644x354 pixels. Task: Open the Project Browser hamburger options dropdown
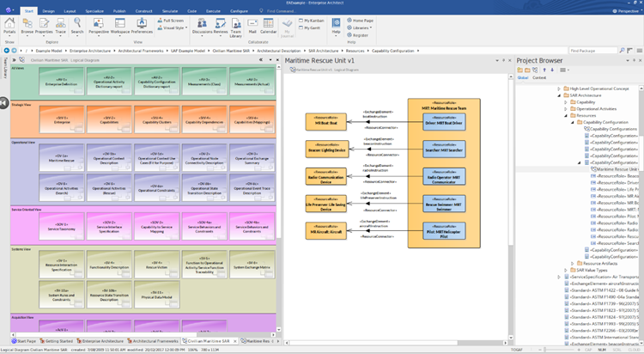coord(565,70)
